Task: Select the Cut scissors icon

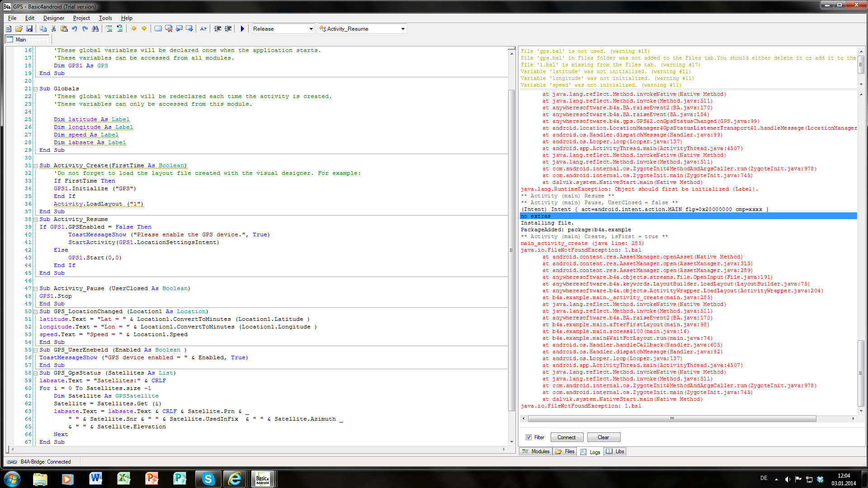Action: [x=54, y=28]
